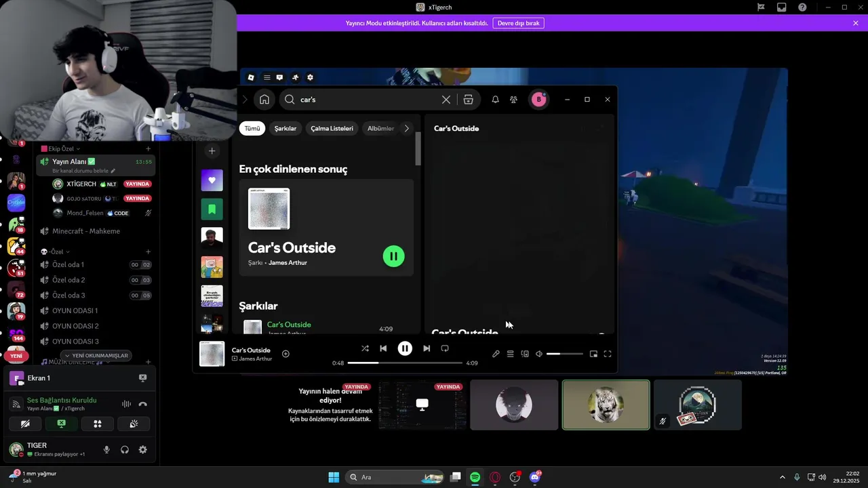Enter Spotify full screen view
The image size is (868, 488).
pyautogui.click(x=608, y=354)
